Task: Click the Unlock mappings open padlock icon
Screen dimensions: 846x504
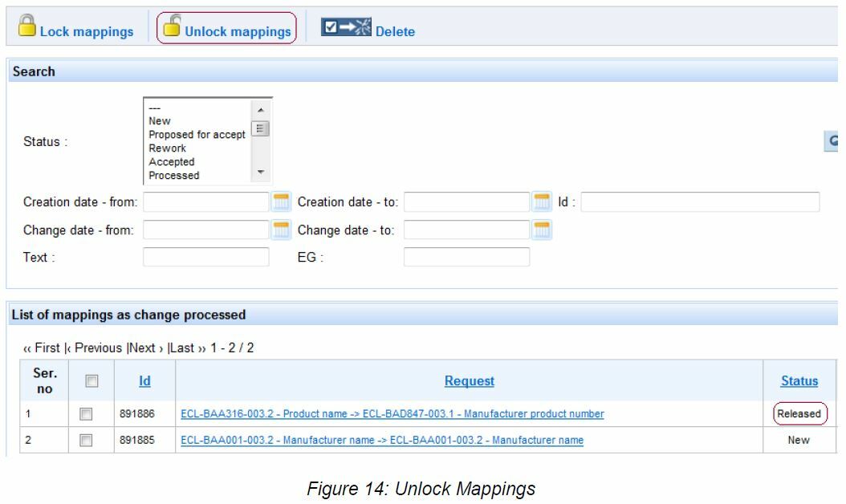Action: coord(172,26)
